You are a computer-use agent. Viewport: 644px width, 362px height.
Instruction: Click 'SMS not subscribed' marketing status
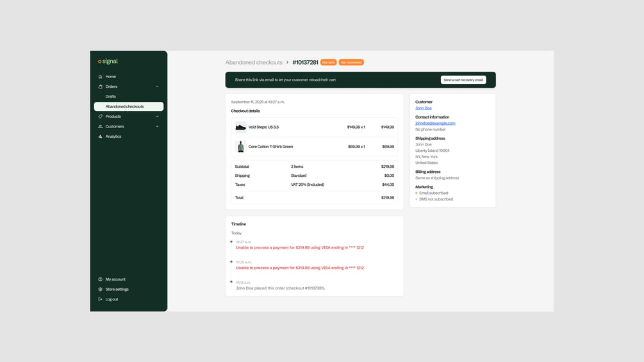(436, 199)
